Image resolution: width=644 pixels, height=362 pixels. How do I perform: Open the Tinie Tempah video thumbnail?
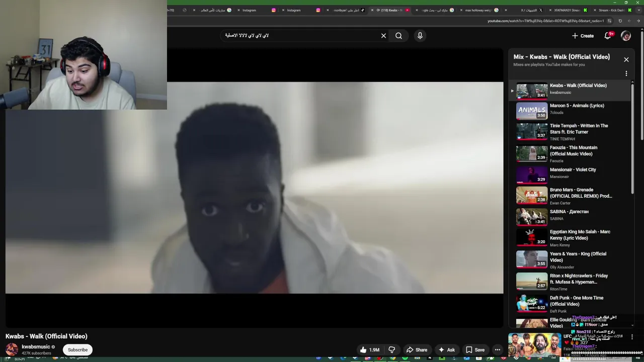532,131
